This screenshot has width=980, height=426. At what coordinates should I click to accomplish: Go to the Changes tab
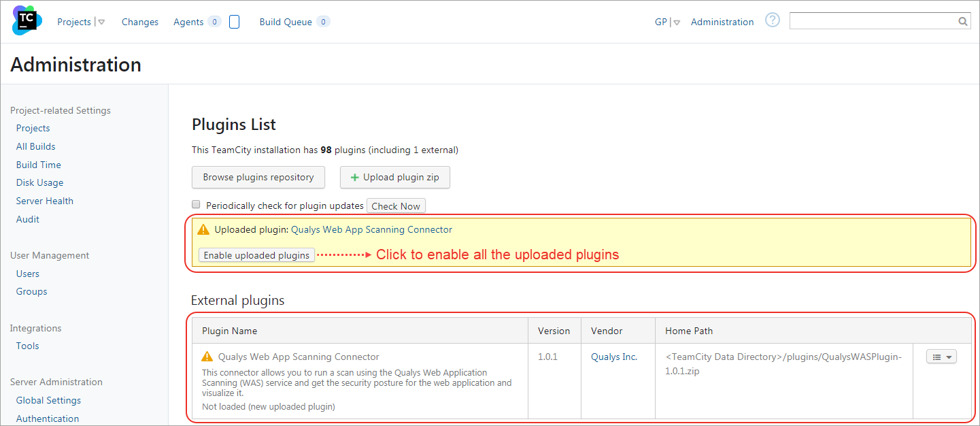click(x=140, y=22)
